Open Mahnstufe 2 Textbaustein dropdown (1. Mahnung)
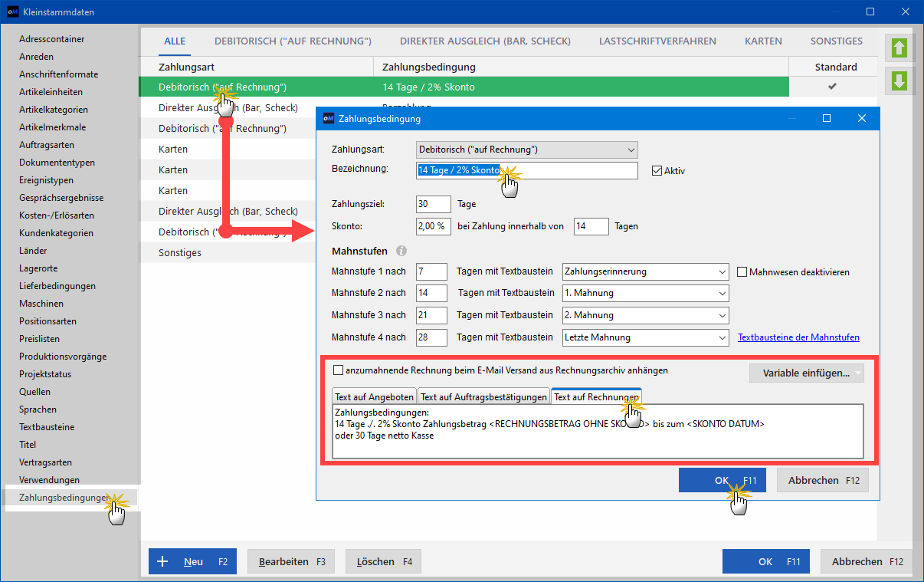The width and height of the screenshot is (924, 582). pyautogui.click(x=645, y=293)
